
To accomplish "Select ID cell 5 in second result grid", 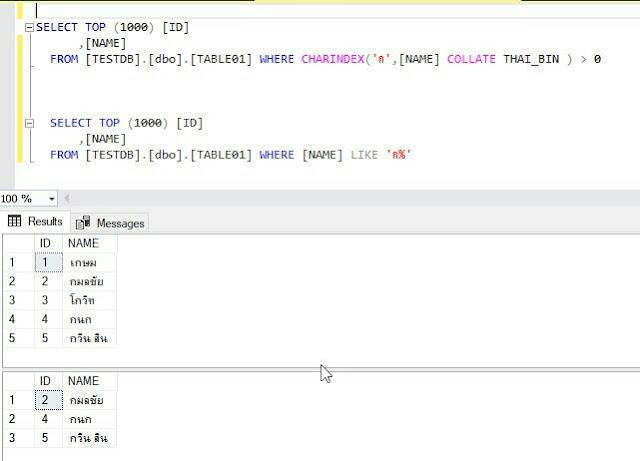I will (x=49, y=438).
